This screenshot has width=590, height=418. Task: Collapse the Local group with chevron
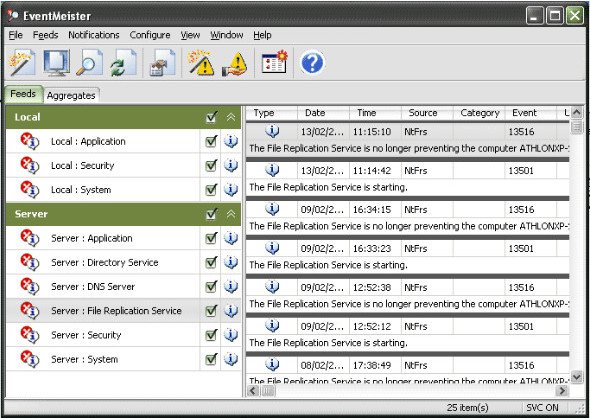(x=231, y=117)
